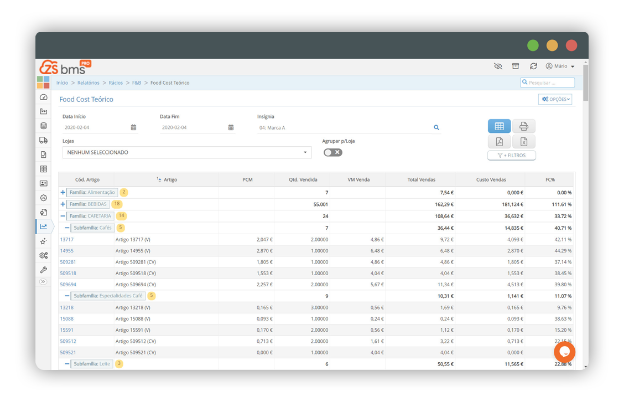624x402 pixels.
Task: Click the crossed-out eye icon in header
Action: (x=497, y=66)
